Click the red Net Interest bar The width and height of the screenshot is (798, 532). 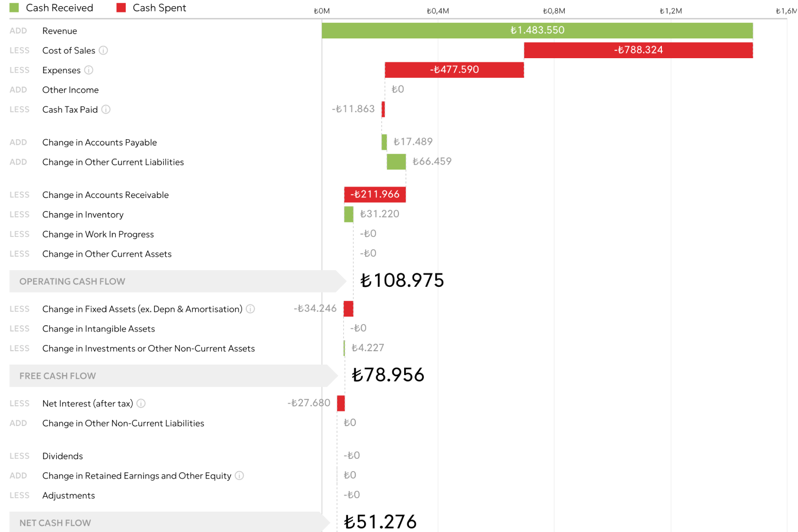click(x=341, y=404)
